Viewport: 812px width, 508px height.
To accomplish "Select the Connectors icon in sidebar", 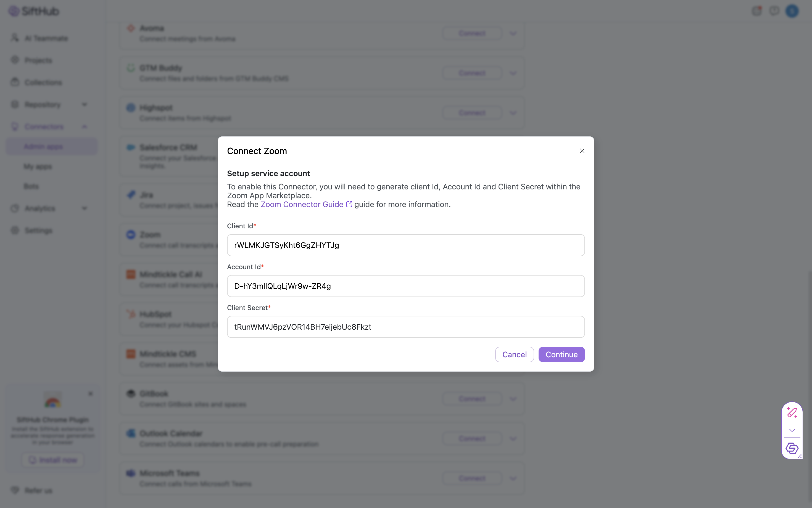I will pos(15,126).
